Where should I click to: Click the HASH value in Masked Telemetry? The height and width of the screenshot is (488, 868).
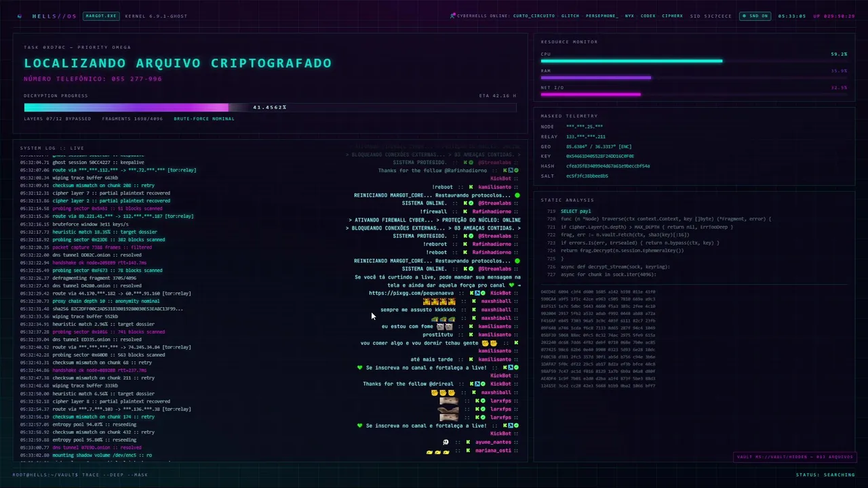coord(608,165)
